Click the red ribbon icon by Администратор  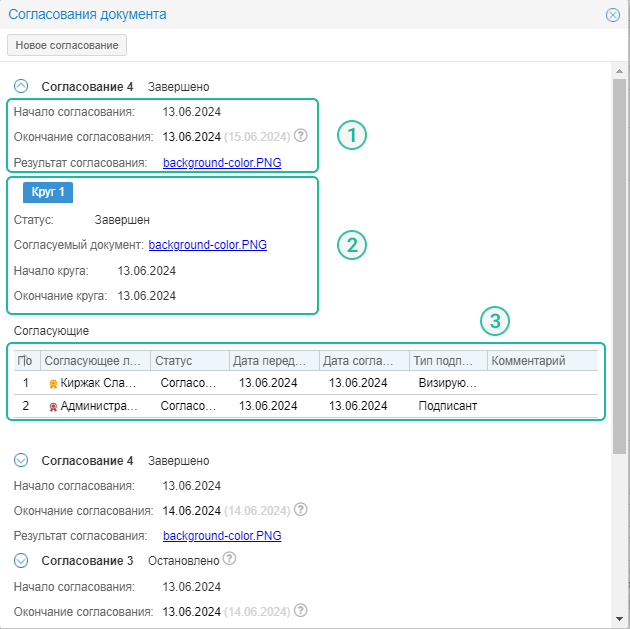click(53, 407)
